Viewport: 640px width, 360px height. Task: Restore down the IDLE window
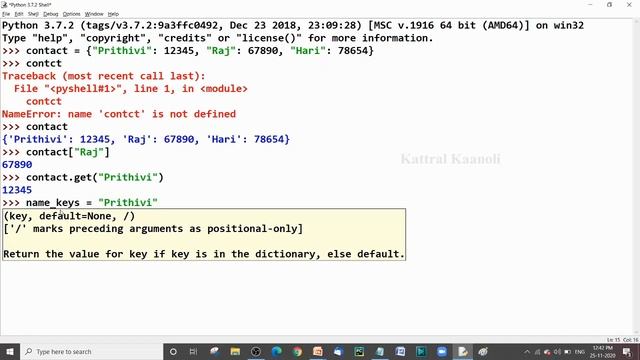pyautogui.click(x=609, y=4)
